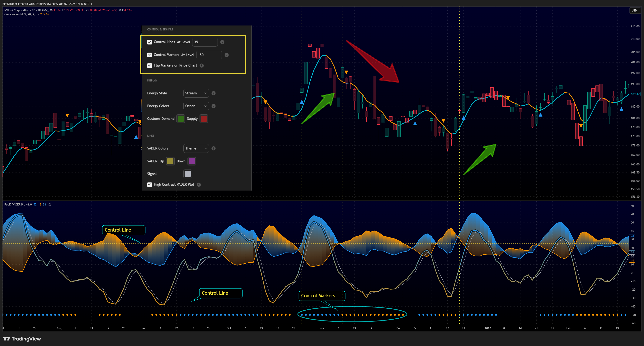Image resolution: width=644 pixels, height=346 pixels.
Task: Open the Signal line grey color swatch
Action: click(x=188, y=174)
